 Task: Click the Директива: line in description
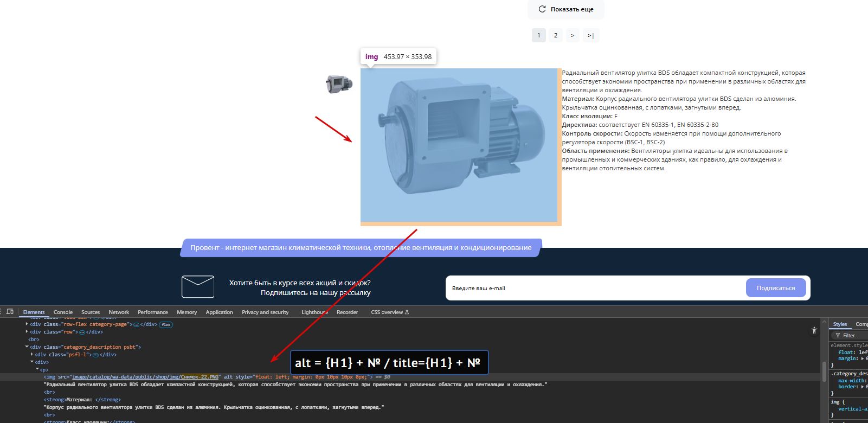pyautogui.click(x=640, y=125)
